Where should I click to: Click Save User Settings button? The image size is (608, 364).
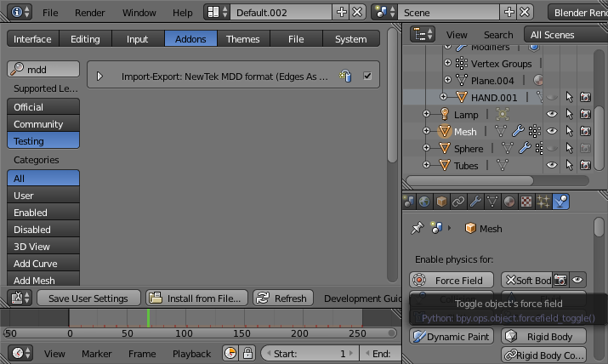point(88,298)
